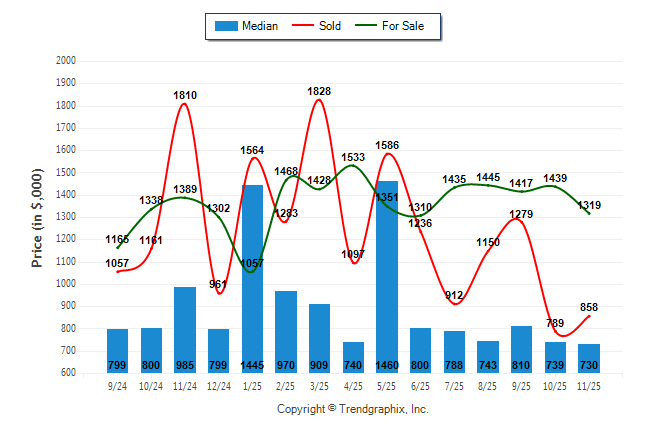Click the 11/24 bar showing 985
The width and height of the screenshot is (646, 434).
click(185, 330)
